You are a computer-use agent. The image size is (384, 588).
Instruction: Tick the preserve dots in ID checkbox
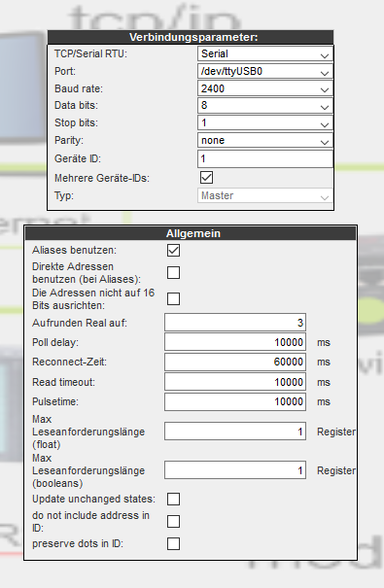(174, 543)
